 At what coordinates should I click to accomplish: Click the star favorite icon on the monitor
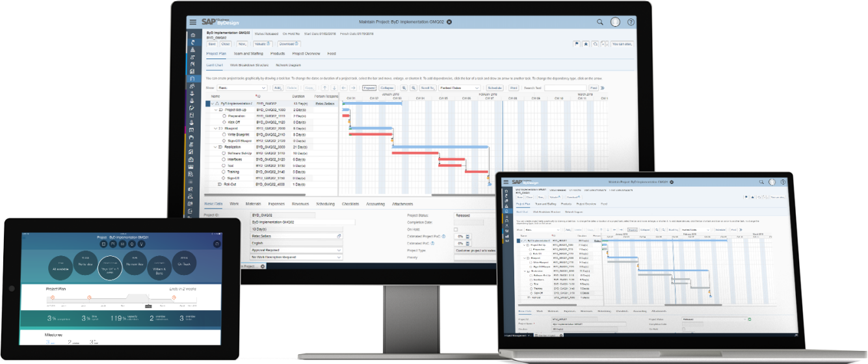coord(586,44)
